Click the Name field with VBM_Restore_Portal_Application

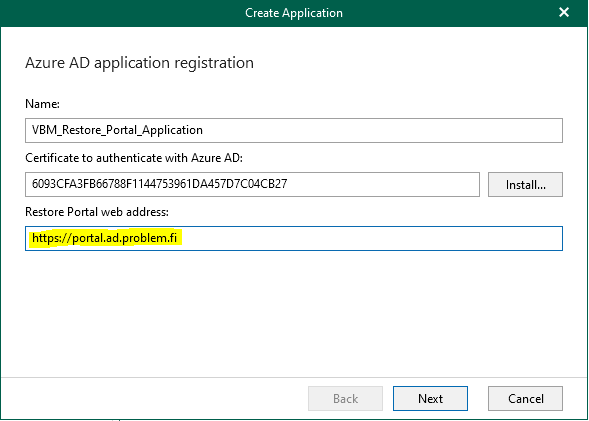click(294, 130)
